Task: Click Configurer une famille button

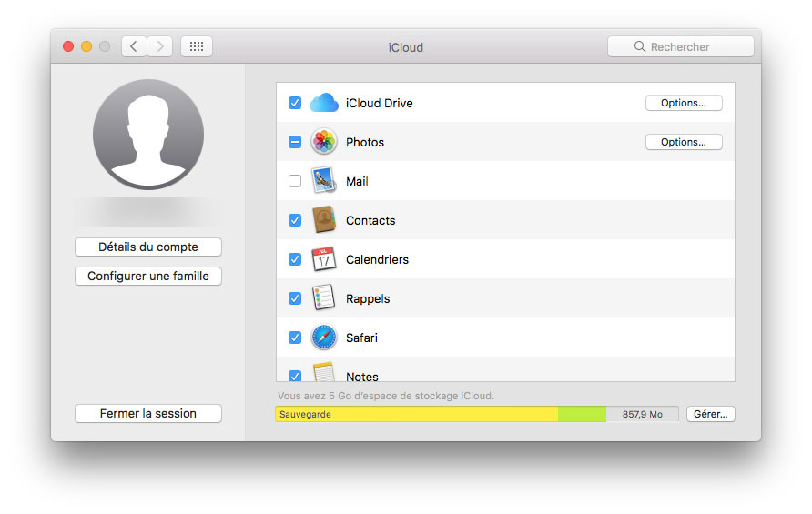Action: point(148,276)
